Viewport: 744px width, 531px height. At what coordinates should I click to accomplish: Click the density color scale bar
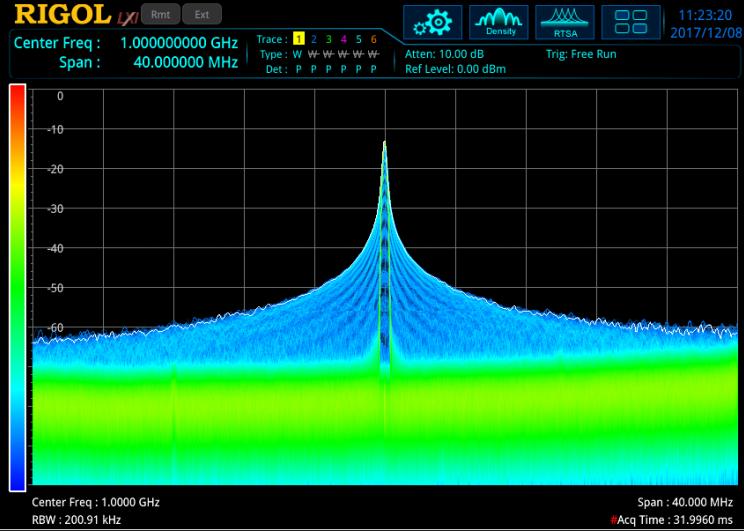(18, 288)
